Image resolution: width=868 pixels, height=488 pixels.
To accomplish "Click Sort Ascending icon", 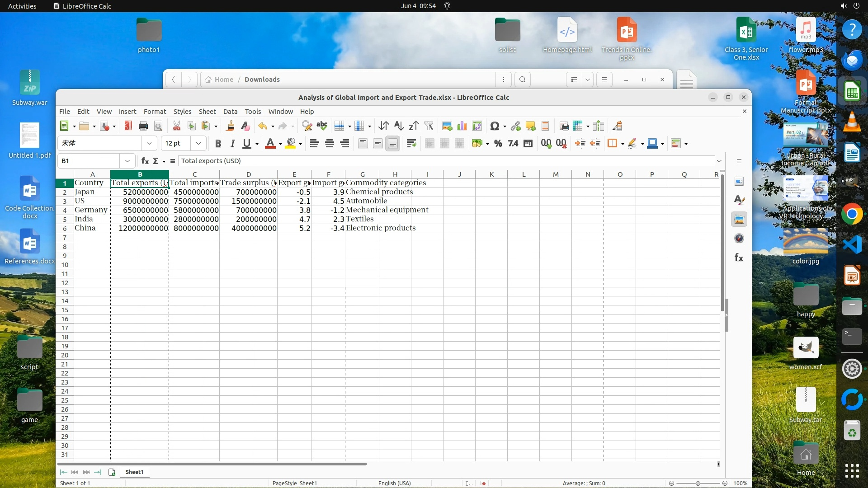I will pos(399,126).
